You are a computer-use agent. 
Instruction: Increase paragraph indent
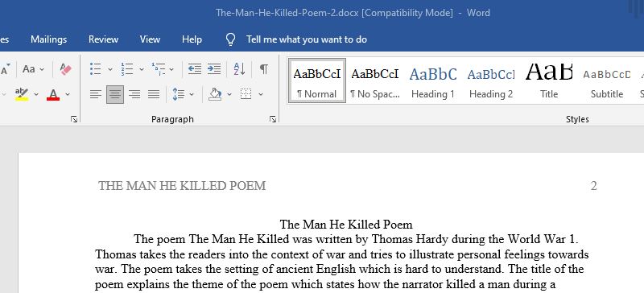(x=214, y=69)
